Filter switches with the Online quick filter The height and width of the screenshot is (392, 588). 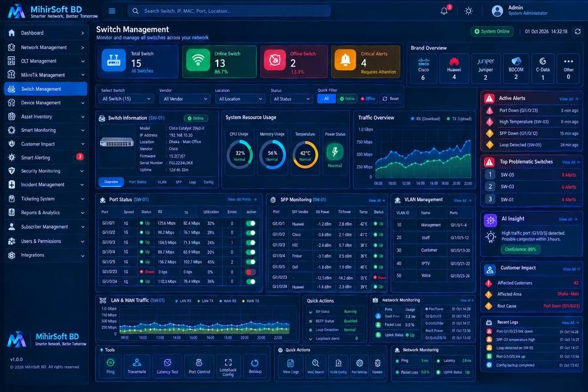click(x=348, y=99)
